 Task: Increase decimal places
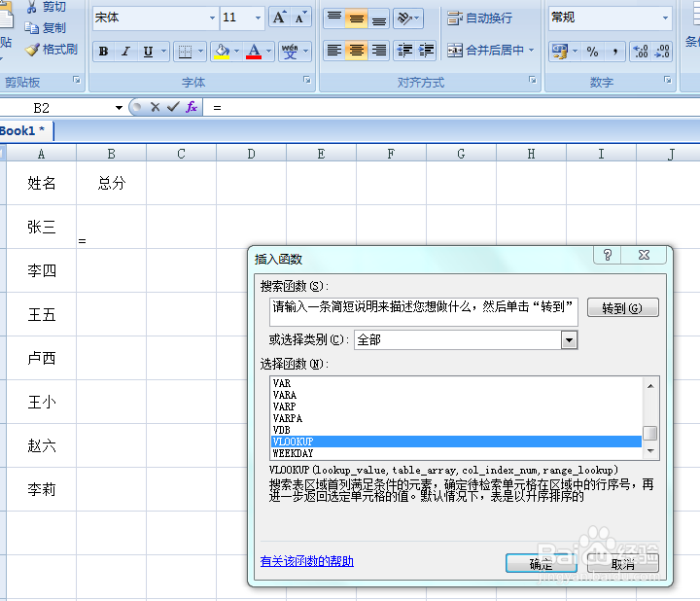[x=641, y=52]
